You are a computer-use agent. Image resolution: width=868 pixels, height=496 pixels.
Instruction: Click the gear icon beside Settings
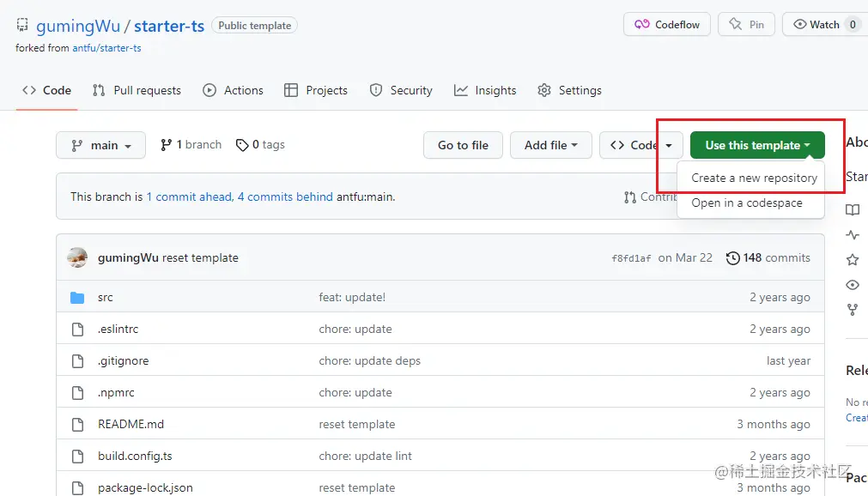tap(544, 90)
